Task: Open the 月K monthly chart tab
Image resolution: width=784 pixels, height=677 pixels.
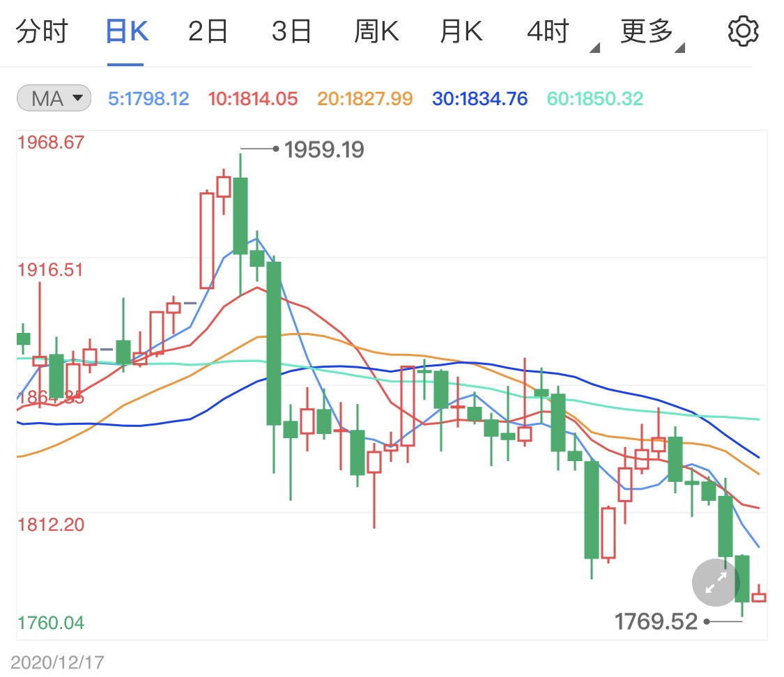Action: [x=461, y=31]
